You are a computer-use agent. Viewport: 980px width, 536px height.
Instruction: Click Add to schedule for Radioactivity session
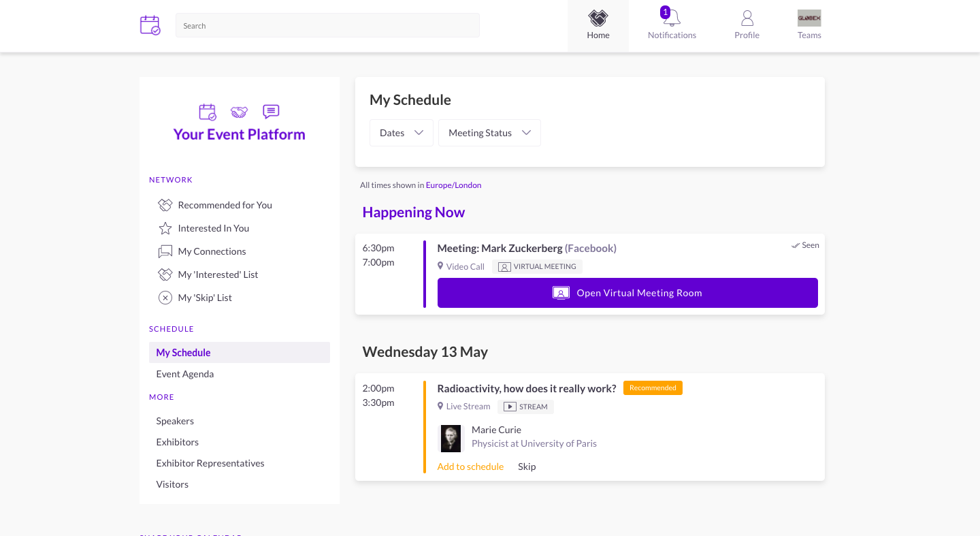click(x=470, y=467)
